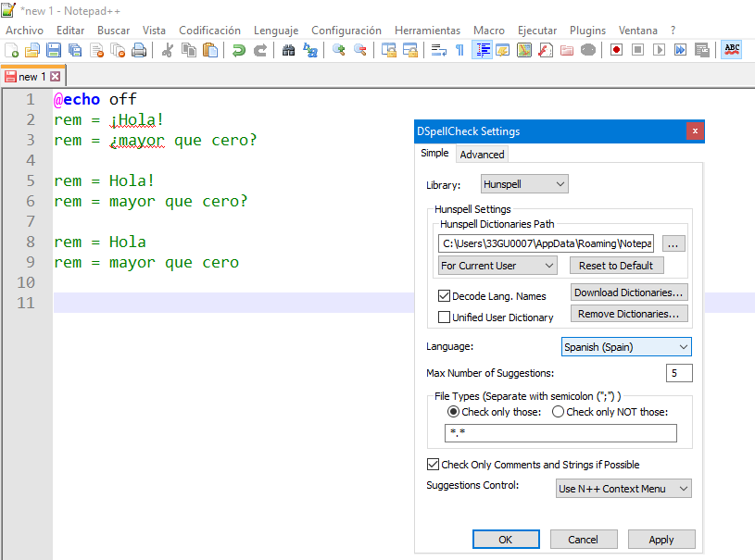Open the ? help menu

point(673,31)
